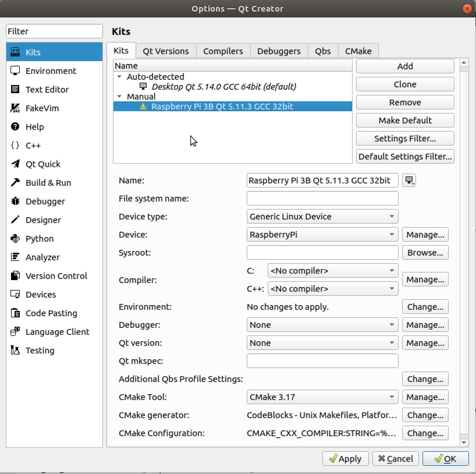The image size is (476, 474).
Task: Open Qt Quick paper-plane icon
Action: (15, 164)
